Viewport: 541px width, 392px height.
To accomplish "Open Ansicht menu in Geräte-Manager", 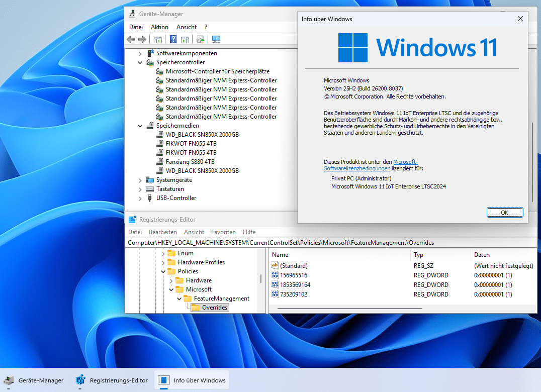I will pos(187,27).
